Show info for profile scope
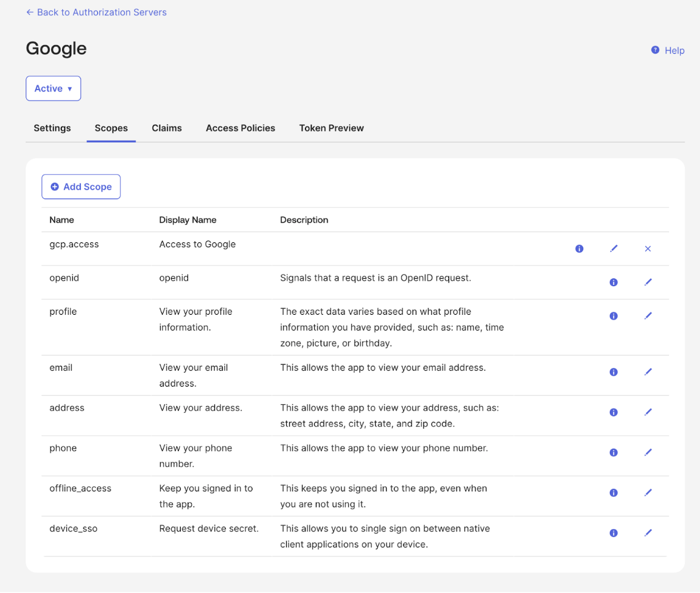Viewport: 700px width, 593px height. point(614,316)
